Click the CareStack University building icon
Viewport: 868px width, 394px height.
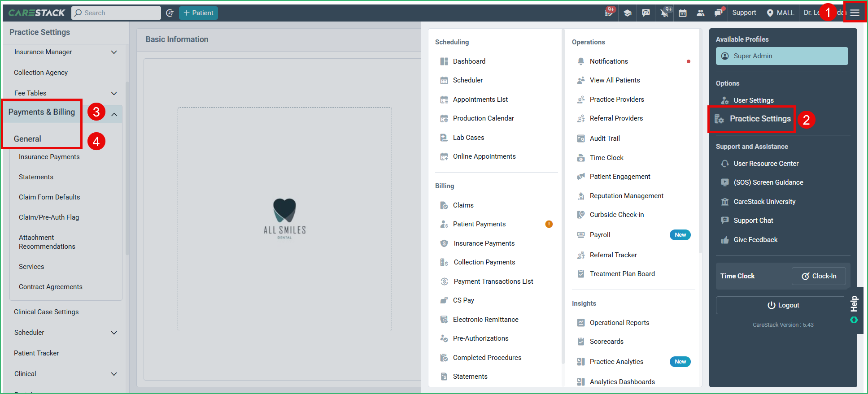coord(725,202)
